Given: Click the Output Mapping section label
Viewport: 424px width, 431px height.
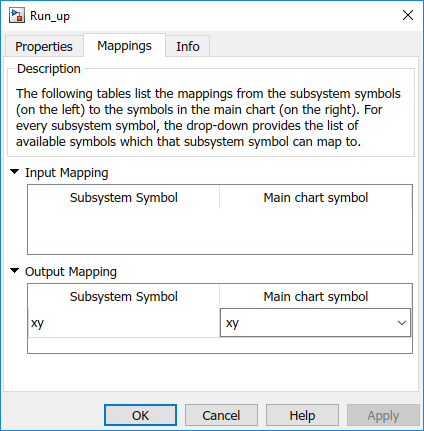Looking at the screenshot, I should tap(71, 272).
